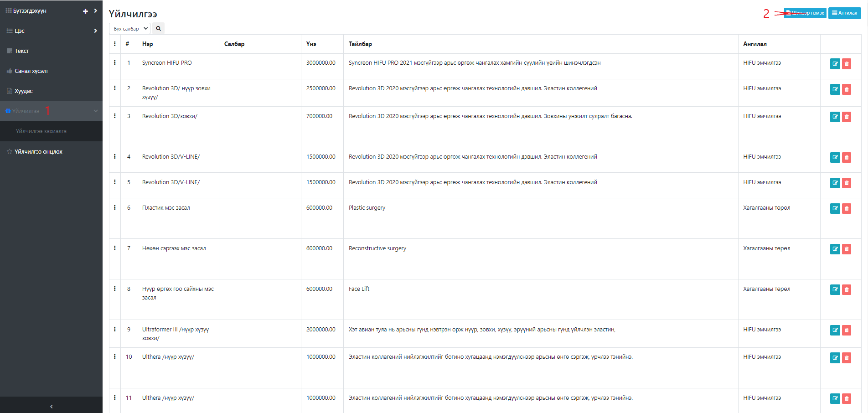This screenshot has height=413, width=868.
Task: Open Үйлчилгээ онцлох in sidebar
Action: (38, 152)
